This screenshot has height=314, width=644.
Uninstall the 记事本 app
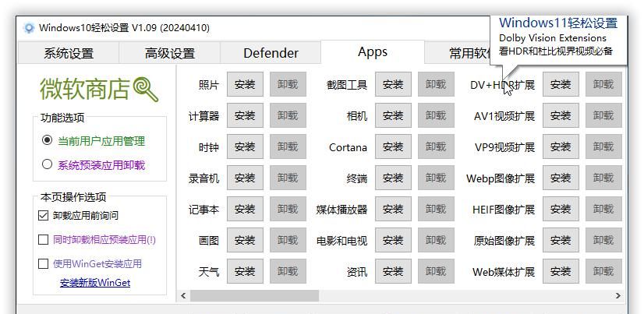(288, 210)
